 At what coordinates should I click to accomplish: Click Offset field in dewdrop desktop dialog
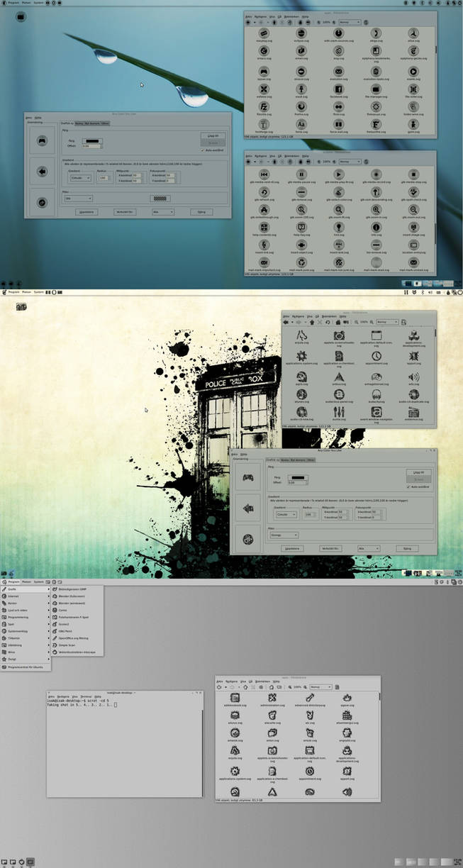[91, 146]
